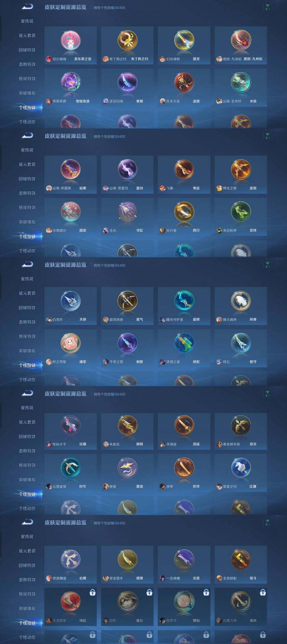This screenshot has height=644, width=287.
Task: Choose the 挚爱之约 比翼 unicorn icon
Action: 241,468
